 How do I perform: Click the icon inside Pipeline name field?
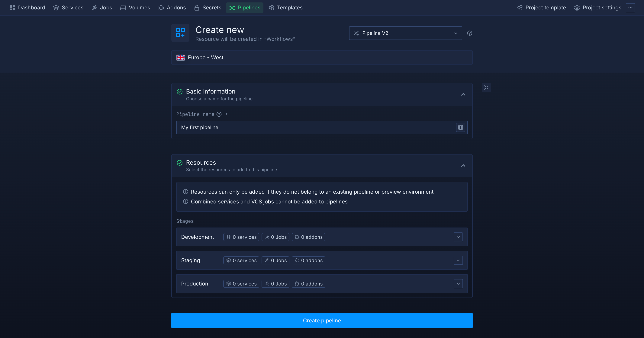click(x=461, y=127)
